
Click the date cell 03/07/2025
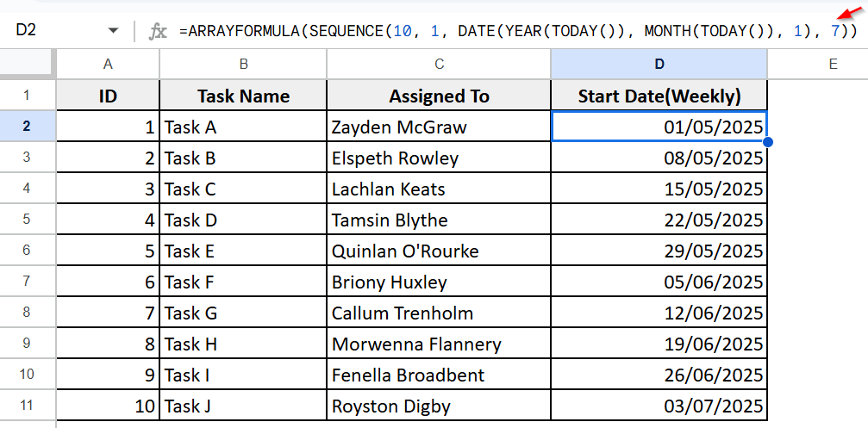(659, 406)
